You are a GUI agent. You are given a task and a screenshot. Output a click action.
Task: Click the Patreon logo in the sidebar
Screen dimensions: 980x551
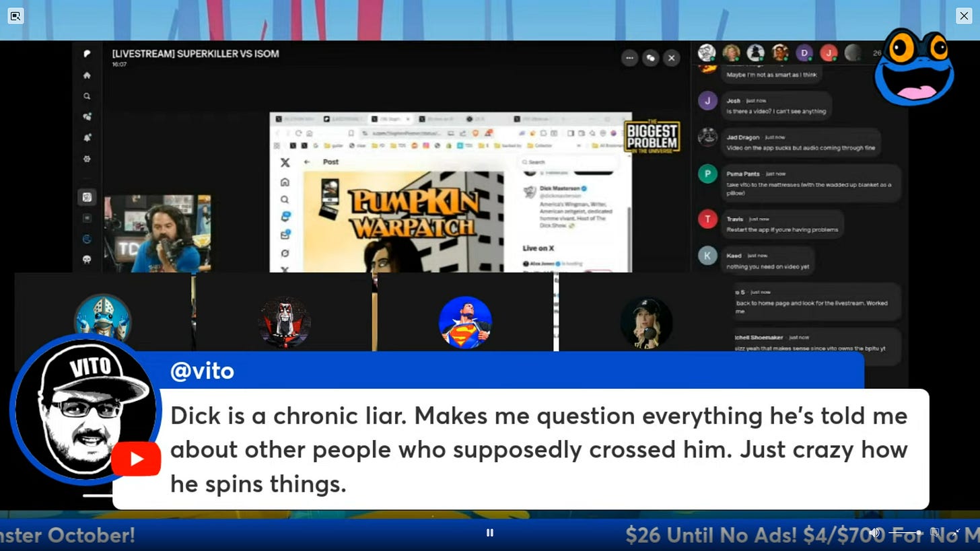tap(87, 54)
